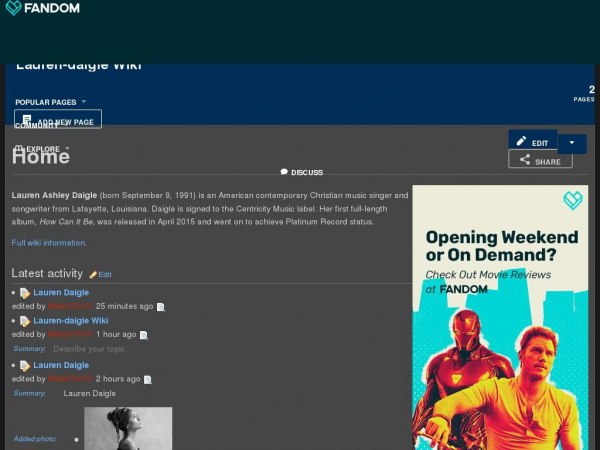Click the Explore book icon
The image size is (600, 450).
pyautogui.click(x=19, y=148)
